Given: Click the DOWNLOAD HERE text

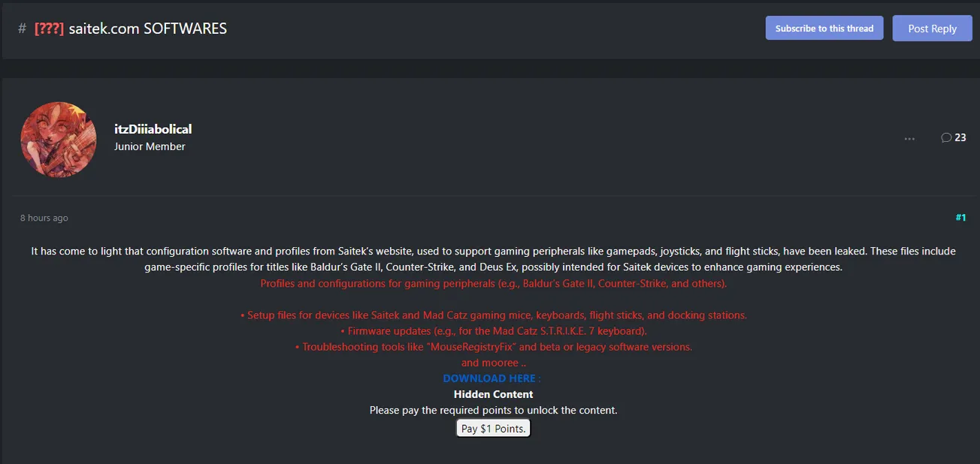Looking at the screenshot, I should tap(492, 378).
